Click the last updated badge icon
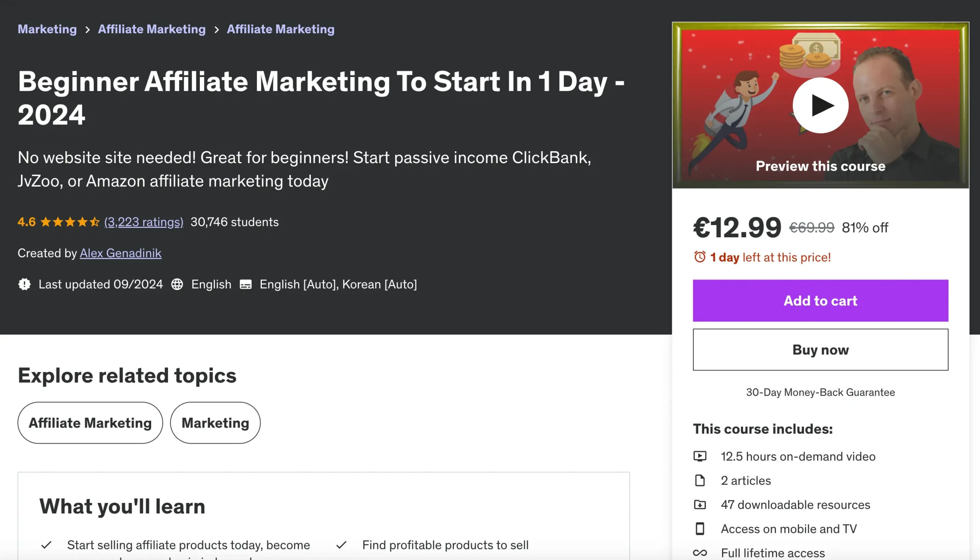This screenshot has width=980, height=560. (24, 284)
